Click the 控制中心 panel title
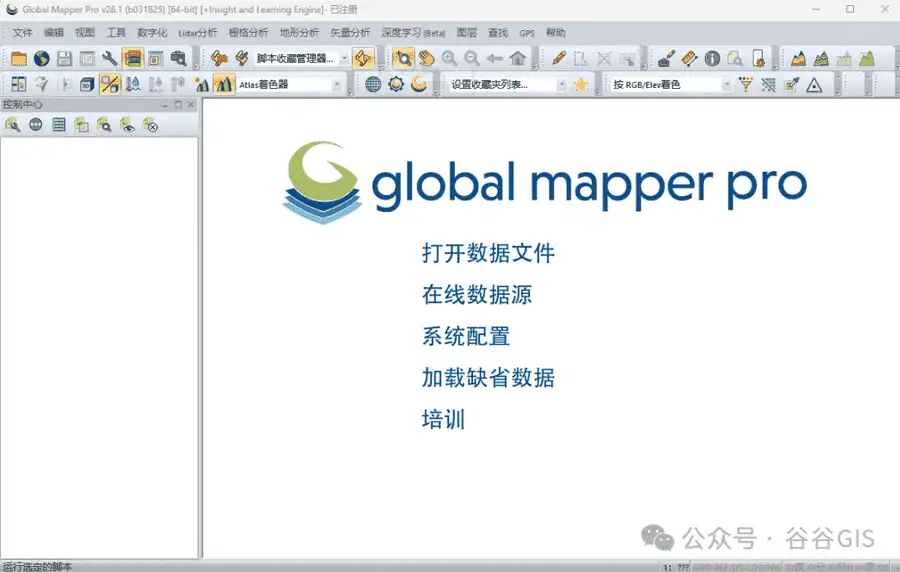The image size is (900, 572). pyautogui.click(x=22, y=104)
